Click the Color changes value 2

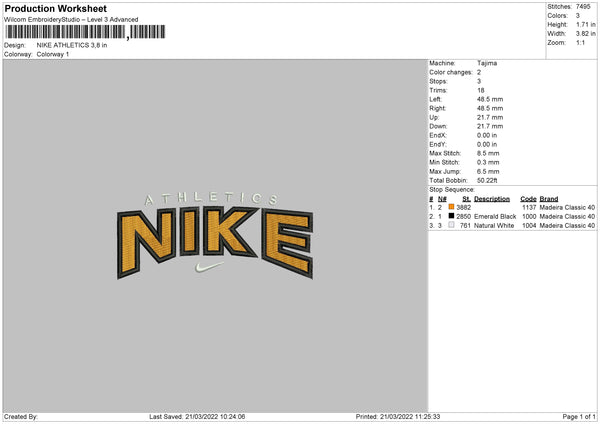tap(479, 72)
